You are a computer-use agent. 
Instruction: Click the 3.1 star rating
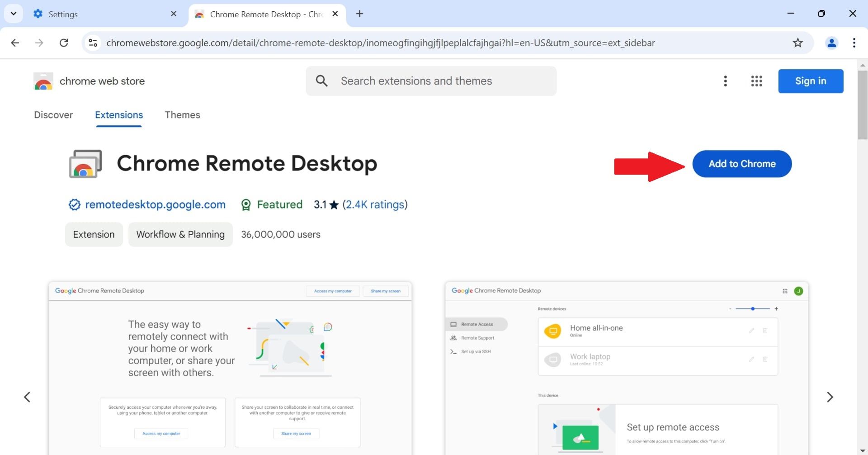pos(326,204)
